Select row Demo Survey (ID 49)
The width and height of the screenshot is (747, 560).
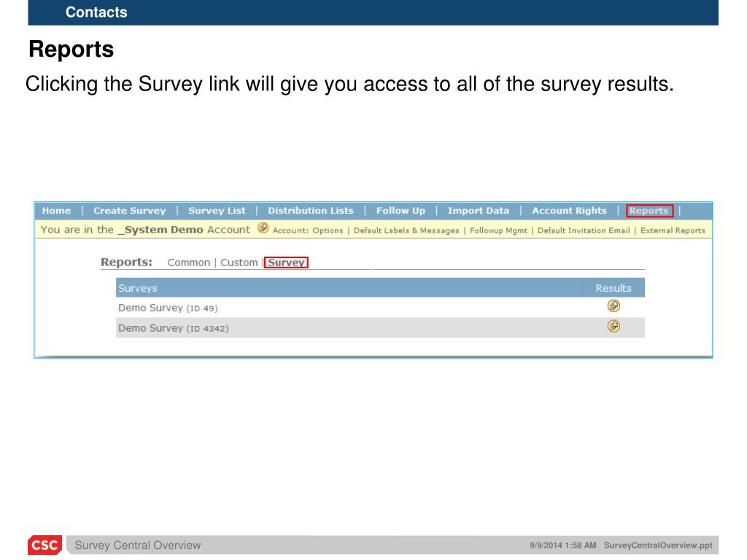click(x=380, y=308)
